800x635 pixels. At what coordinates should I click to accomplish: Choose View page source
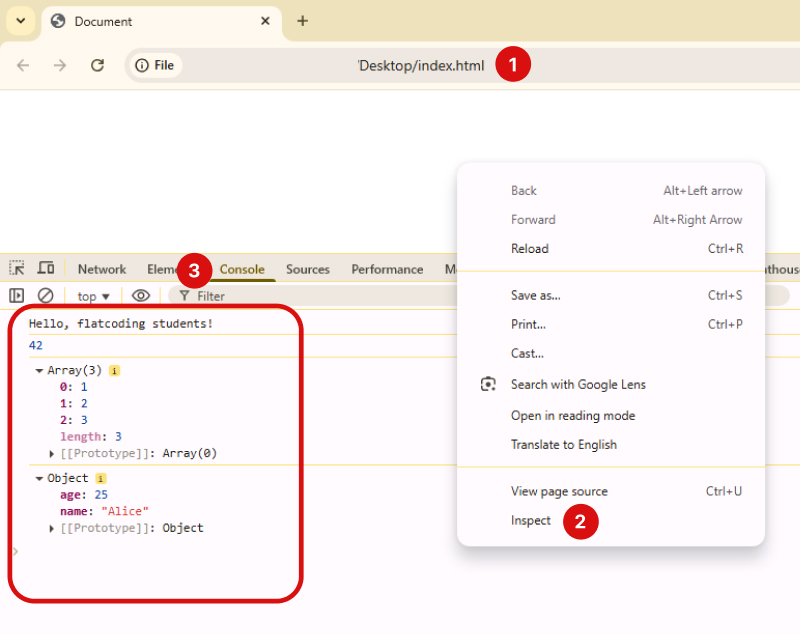[x=611, y=491]
